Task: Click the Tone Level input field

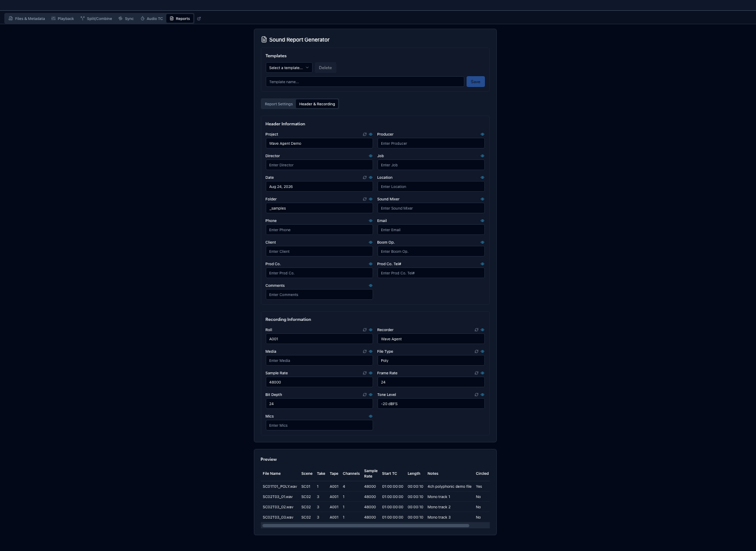Action: click(x=431, y=404)
